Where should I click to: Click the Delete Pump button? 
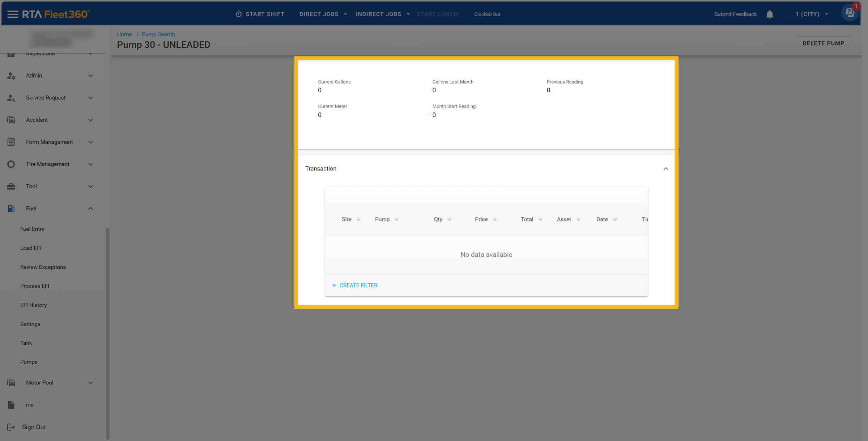pyautogui.click(x=823, y=43)
